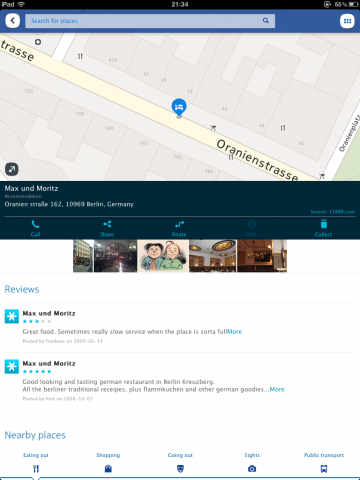Image resolution: width=360 pixels, height=480 pixels.
Task: Click address Oranien straße 162, 10969 Berlin
Action: [x=69, y=204]
